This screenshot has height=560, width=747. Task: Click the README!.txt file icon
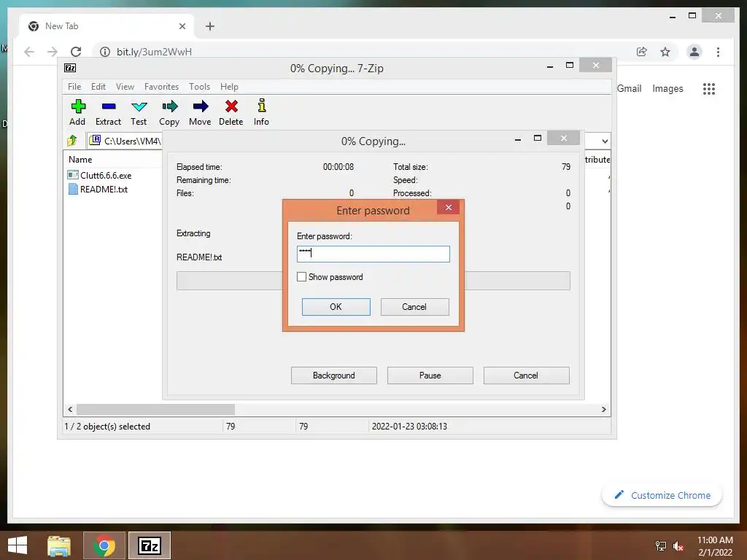[73, 189]
